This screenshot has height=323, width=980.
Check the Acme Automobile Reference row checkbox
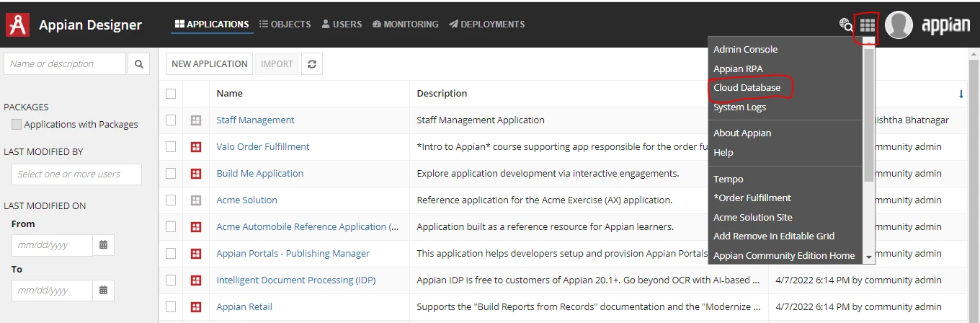pyautogui.click(x=171, y=227)
